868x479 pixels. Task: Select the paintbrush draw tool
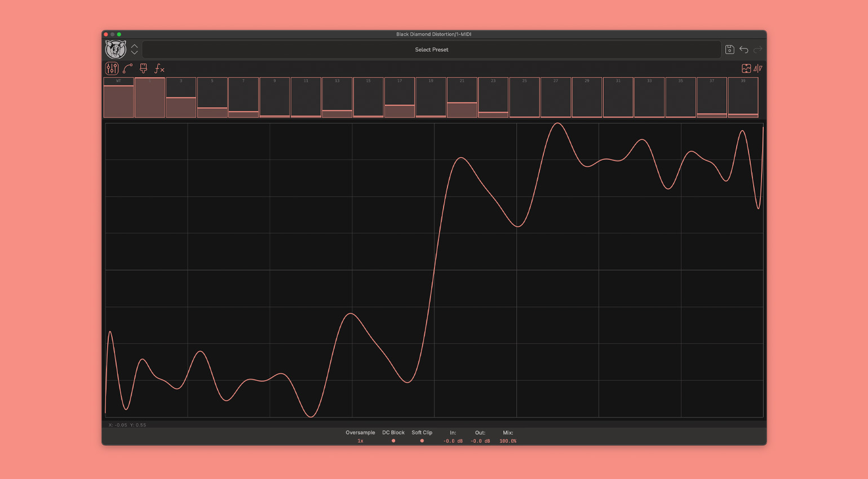144,69
